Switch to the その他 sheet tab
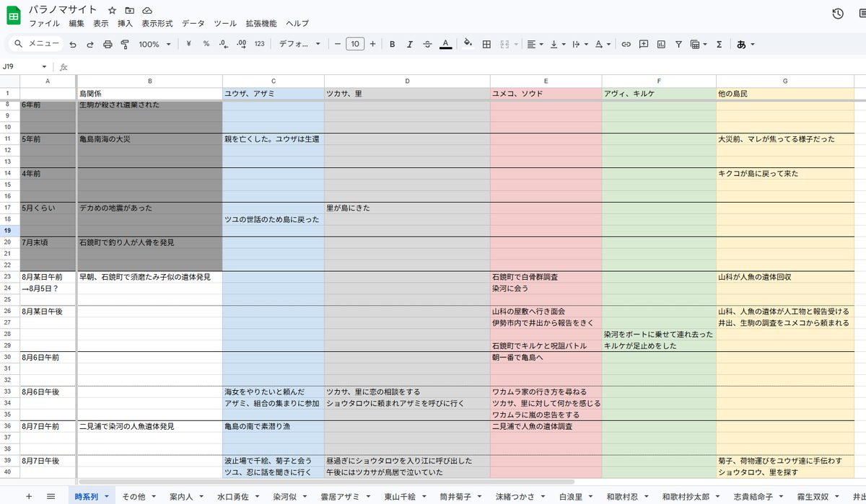Screen dimensions: 866x504 point(137,496)
